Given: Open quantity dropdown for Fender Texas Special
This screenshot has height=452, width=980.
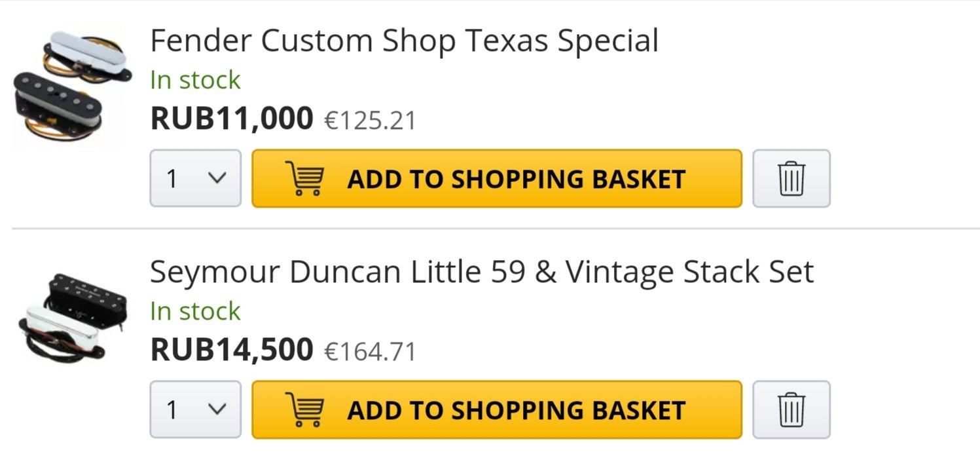Looking at the screenshot, I should [x=195, y=178].
